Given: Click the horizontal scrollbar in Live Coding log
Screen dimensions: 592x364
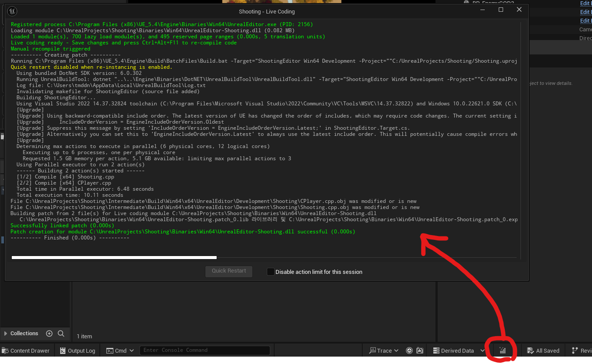Looking at the screenshot, I should click(114, 257).
